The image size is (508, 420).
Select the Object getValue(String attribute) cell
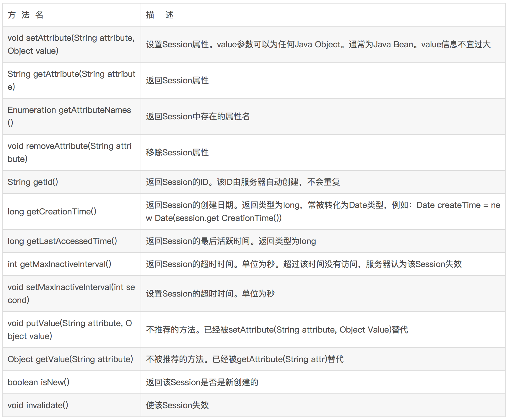[72, 359]
